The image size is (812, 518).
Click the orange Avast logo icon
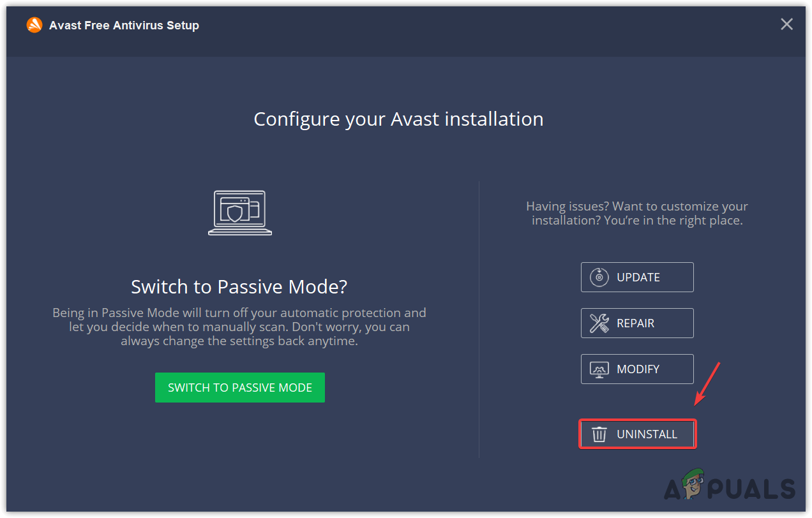(x=34, y=25)
